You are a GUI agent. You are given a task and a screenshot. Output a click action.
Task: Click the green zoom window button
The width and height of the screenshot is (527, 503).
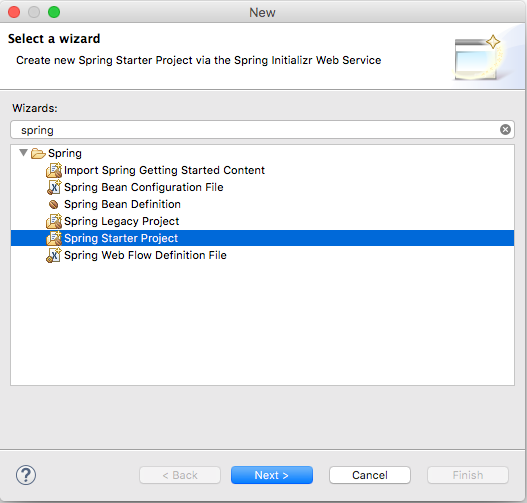point(54,12)
